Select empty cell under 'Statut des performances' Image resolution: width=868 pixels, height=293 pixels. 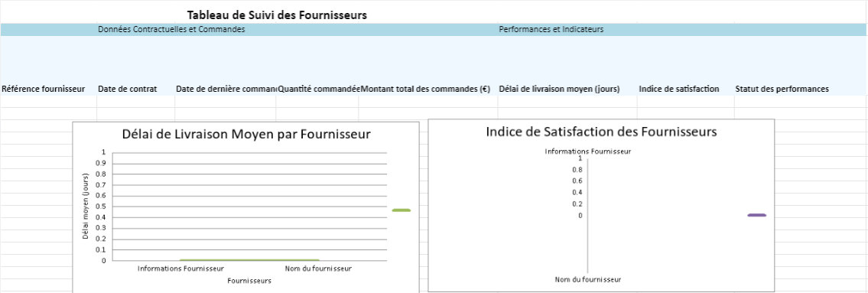pyautogui.click(x=801, y=101)
